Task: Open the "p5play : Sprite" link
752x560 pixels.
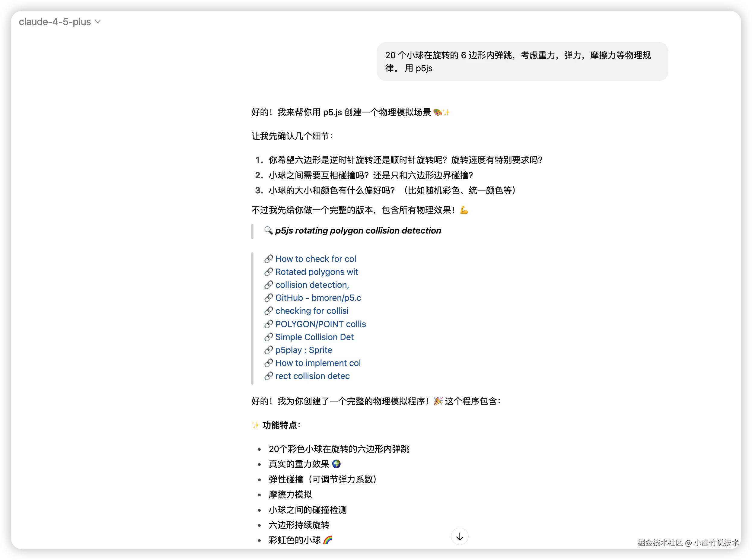Action: pyautogui.click(x=304, y=350)
